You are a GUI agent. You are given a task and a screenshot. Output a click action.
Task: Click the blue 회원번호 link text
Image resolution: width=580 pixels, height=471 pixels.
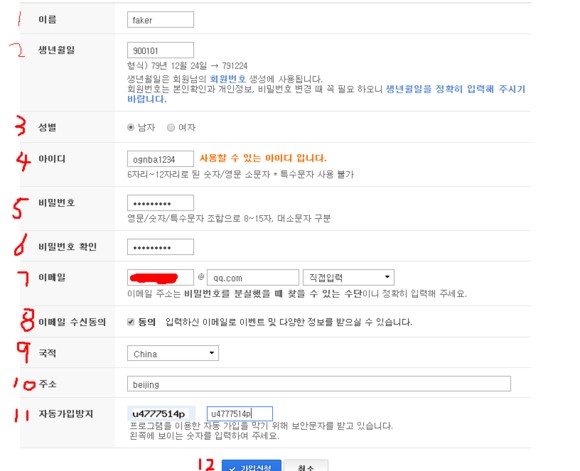pyautogui.click(x=228, y=79)
